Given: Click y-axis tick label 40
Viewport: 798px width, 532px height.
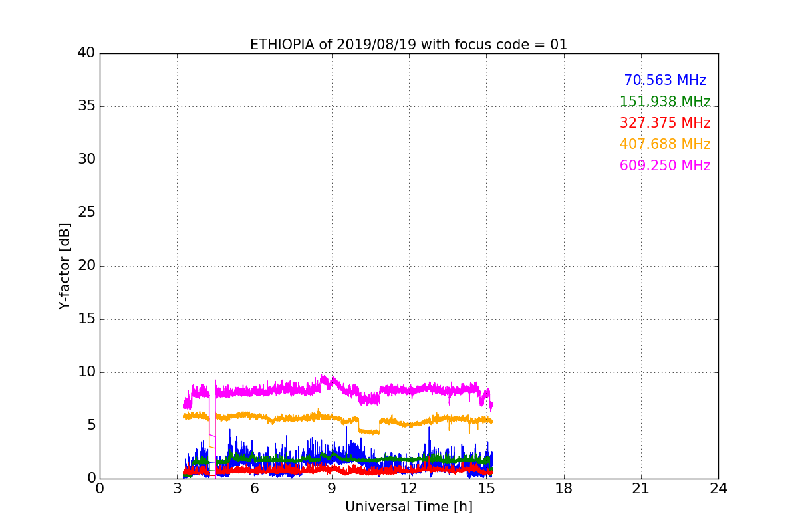Looking at the screenshot, I should (x=86, y=53).
